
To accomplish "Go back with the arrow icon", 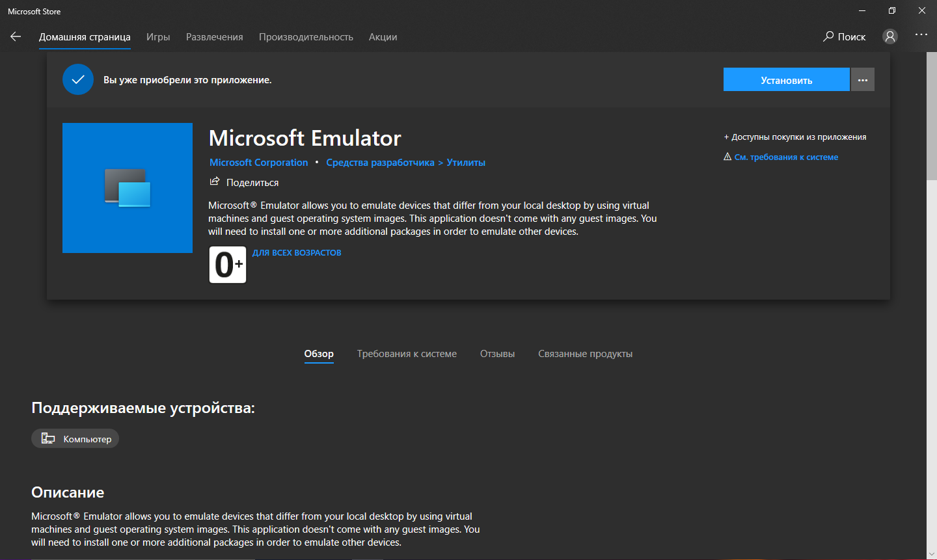I will (16, 36).
